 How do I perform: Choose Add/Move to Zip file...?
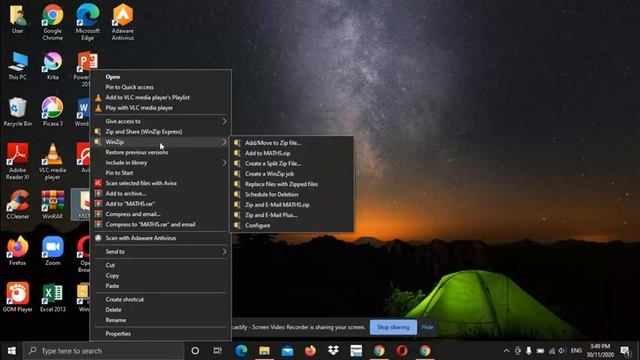tap(292, 143)
